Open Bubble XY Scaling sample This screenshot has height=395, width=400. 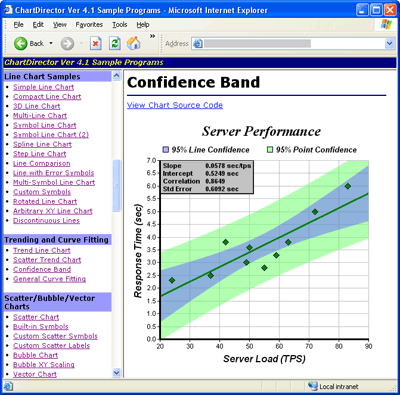point(44,365)
